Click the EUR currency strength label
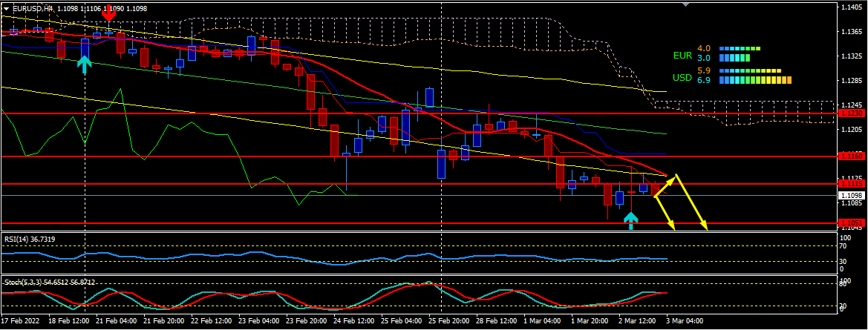 point(682,55)
